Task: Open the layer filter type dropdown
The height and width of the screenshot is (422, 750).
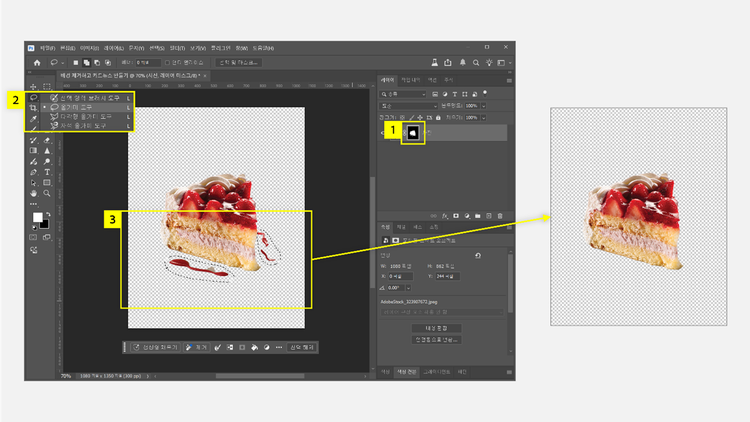Action: [x=403, y=94]
